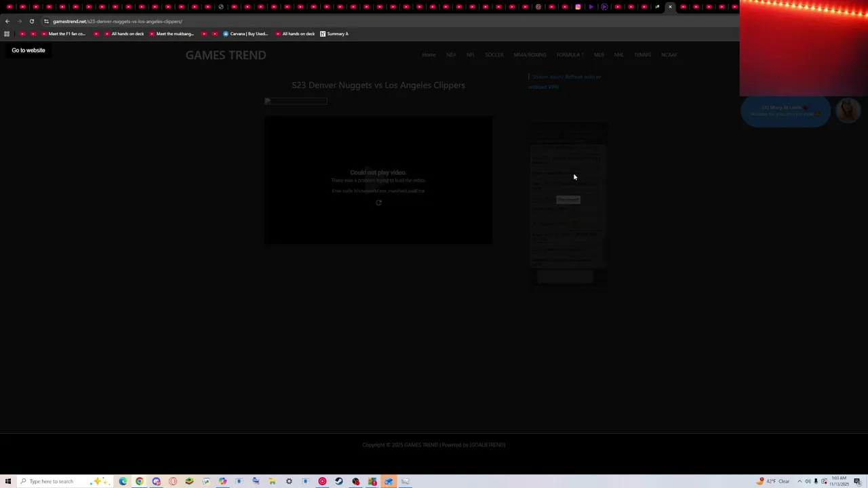Open the TENNIS menu item
Screen dimensions: 868x488
642,55
